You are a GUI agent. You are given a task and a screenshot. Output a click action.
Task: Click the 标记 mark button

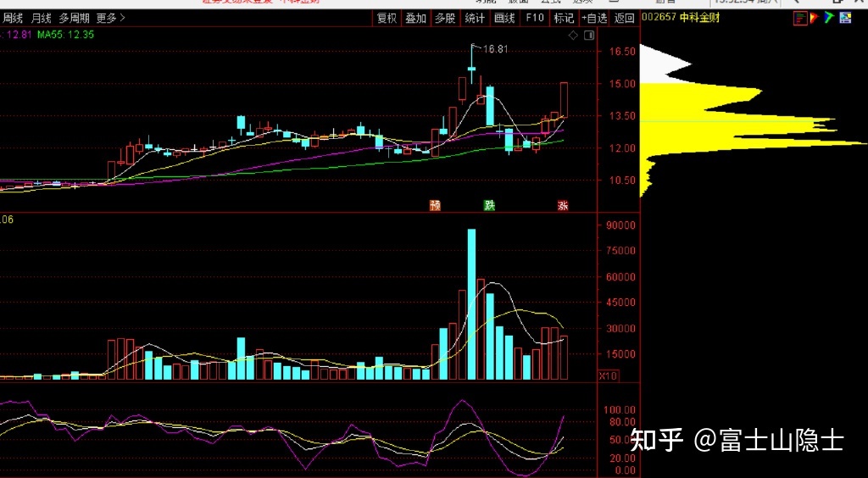point(564,19)
